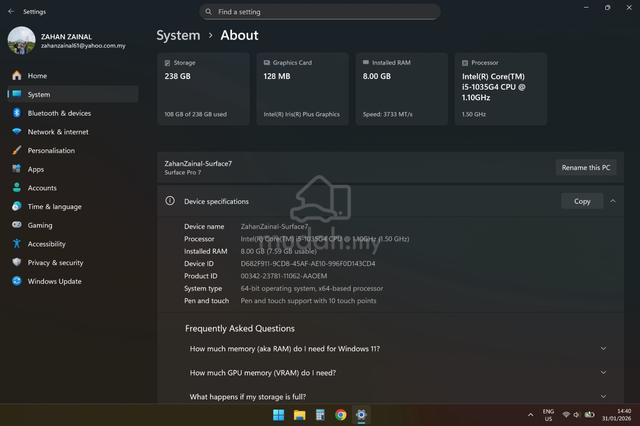Show hidden tray icons chevron
The image size is (640, 426).
[530, 415]
